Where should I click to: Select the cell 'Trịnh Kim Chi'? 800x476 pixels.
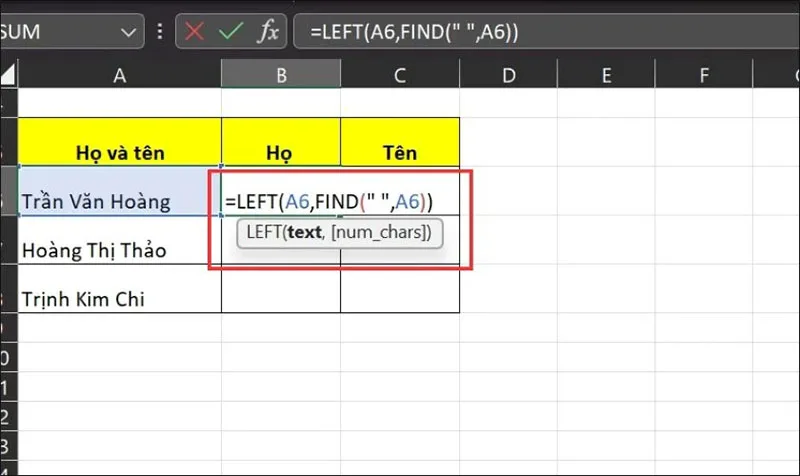(x=119, y=288)
